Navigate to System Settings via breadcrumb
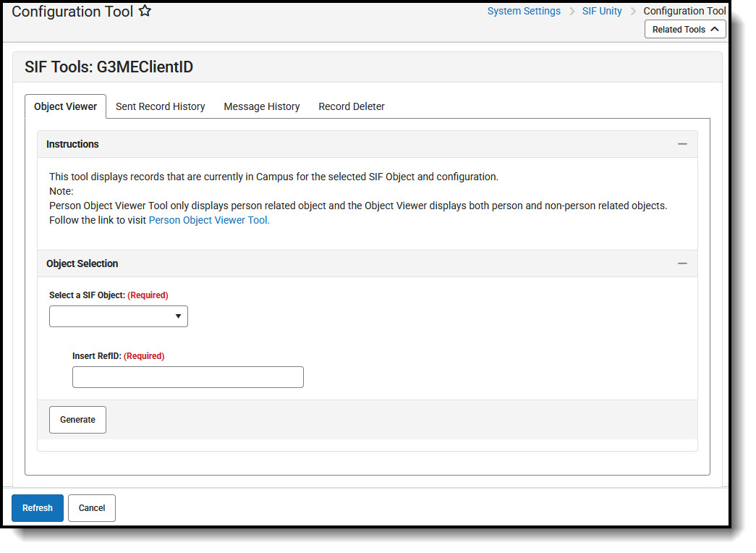Screen dimensions: 756x553 pyautogui.click(x=524, y=11)
